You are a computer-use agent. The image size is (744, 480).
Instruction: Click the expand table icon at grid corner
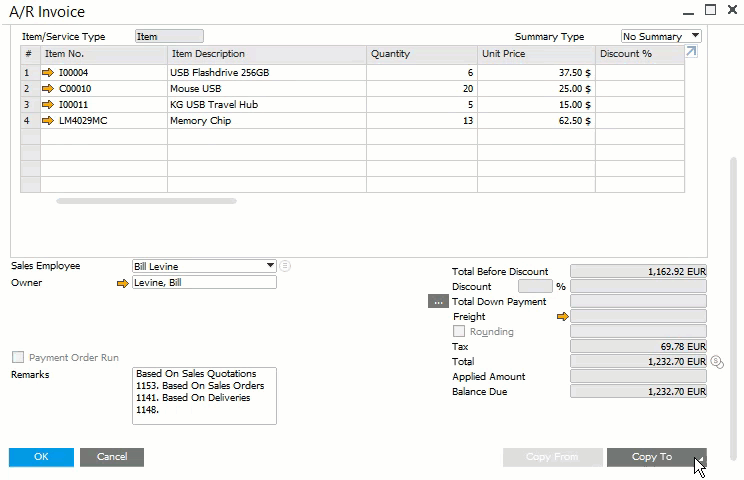coord(691,52)
